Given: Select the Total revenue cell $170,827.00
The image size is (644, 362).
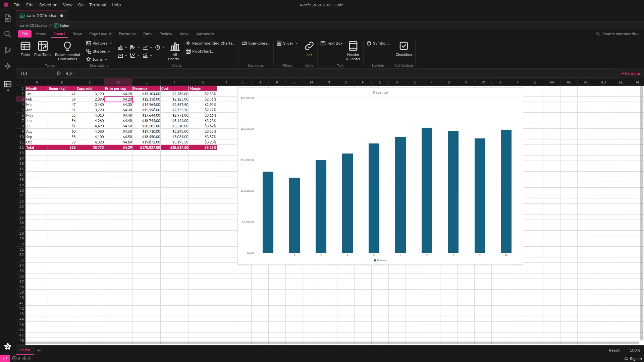Looking at the screenshot, I should (147, 147).
